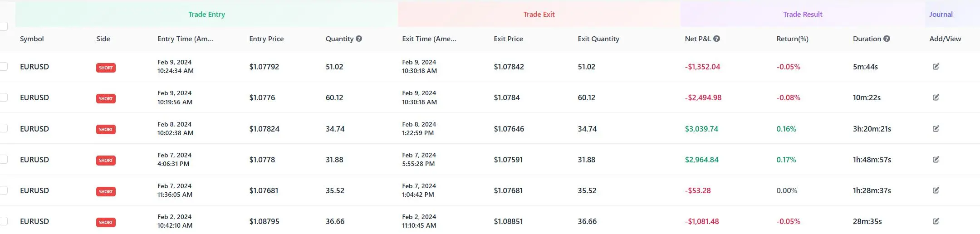The image size is (980, 234).
Task: Click the Net P&L help icon
Action: point(716,39)
